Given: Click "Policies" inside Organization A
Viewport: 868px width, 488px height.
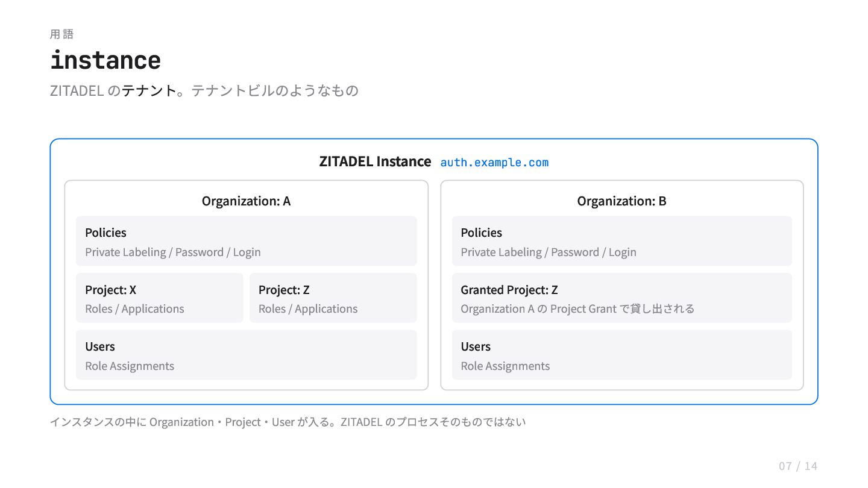Looking at the screenshot, I should (x=105, y=233).
